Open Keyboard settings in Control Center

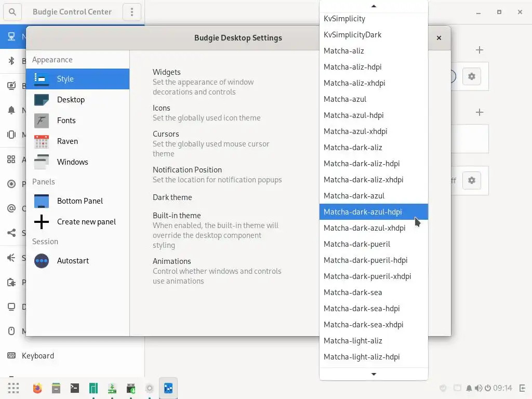(72, 355)
